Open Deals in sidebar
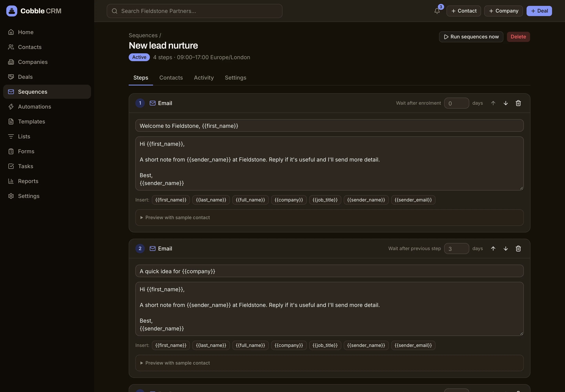The image size is (565, 392). pyautogui.click(x=47, y=77)
